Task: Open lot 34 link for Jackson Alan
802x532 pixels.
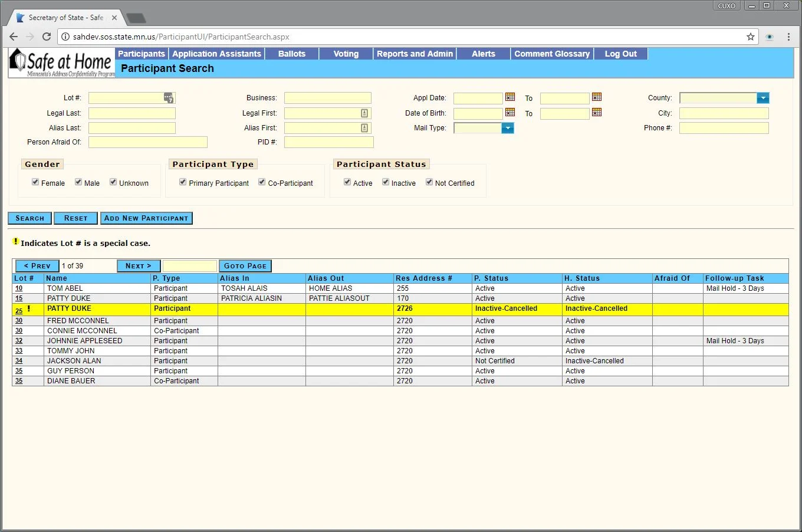Action: click(x=19, y=361)
